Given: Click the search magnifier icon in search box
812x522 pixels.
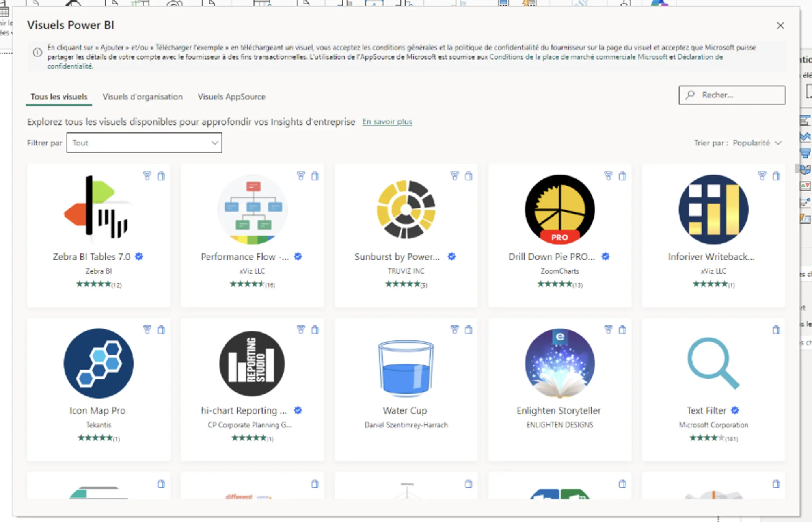Looking at the screenshot, I should click(690, 95).
